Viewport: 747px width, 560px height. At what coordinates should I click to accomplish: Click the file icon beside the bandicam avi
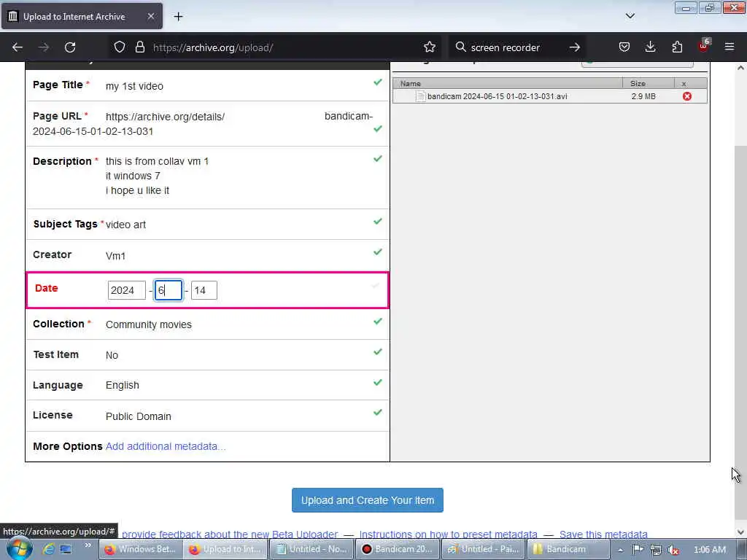419,96
